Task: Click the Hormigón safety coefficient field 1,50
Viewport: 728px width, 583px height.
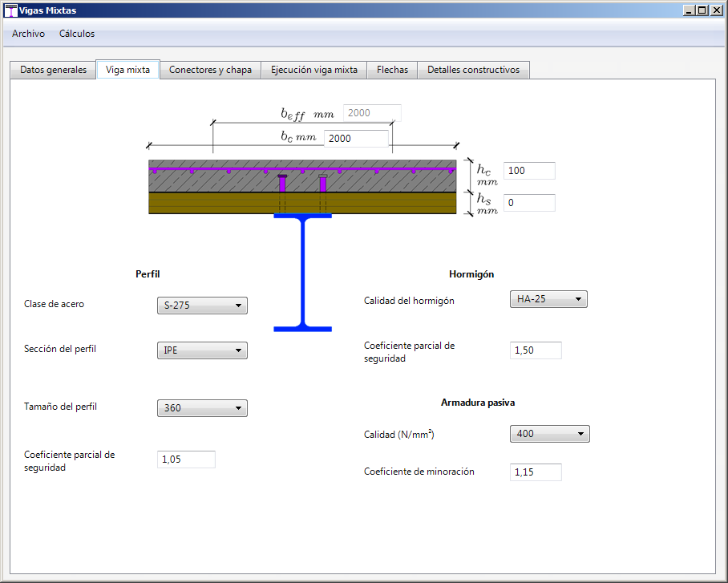Action: [536, 350]
